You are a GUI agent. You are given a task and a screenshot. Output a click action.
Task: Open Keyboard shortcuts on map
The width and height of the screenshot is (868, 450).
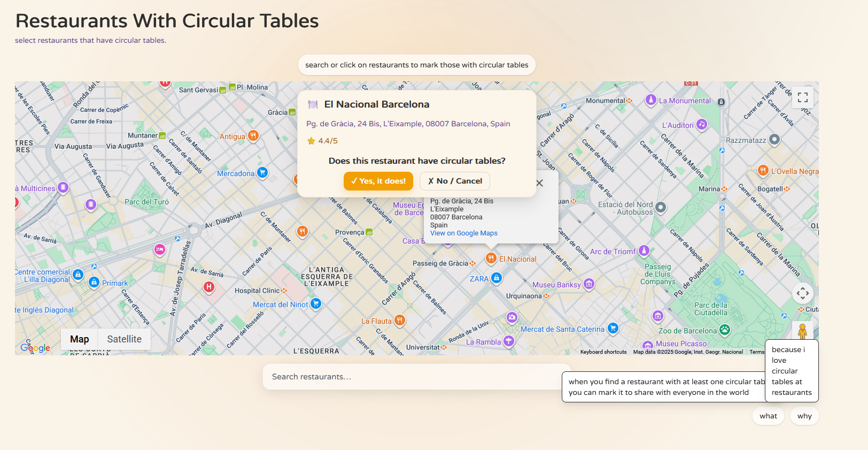tap(603, 352)
